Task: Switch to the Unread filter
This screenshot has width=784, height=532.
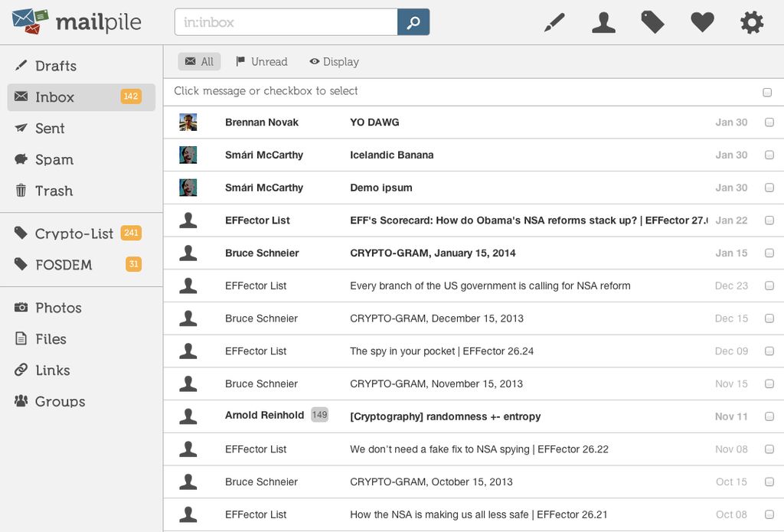Action: (261, 61)
